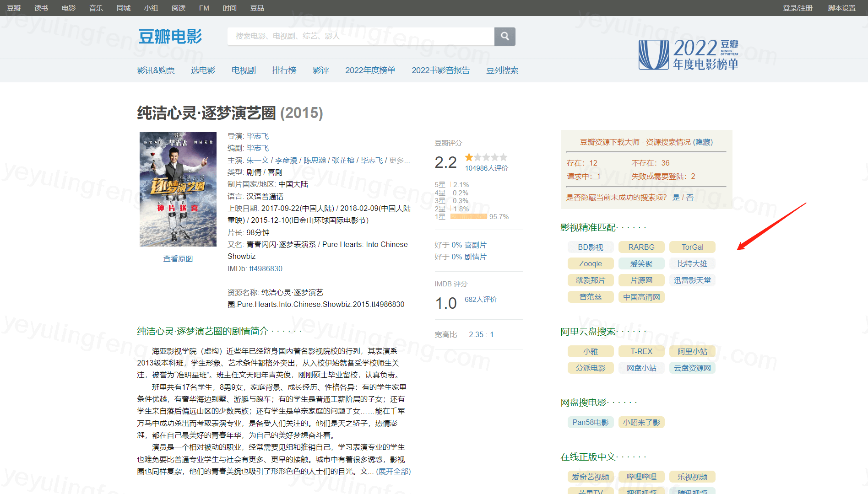Open 乐视视频 streaming button
This screenshot has width=868, height=494.
(692, 477)
